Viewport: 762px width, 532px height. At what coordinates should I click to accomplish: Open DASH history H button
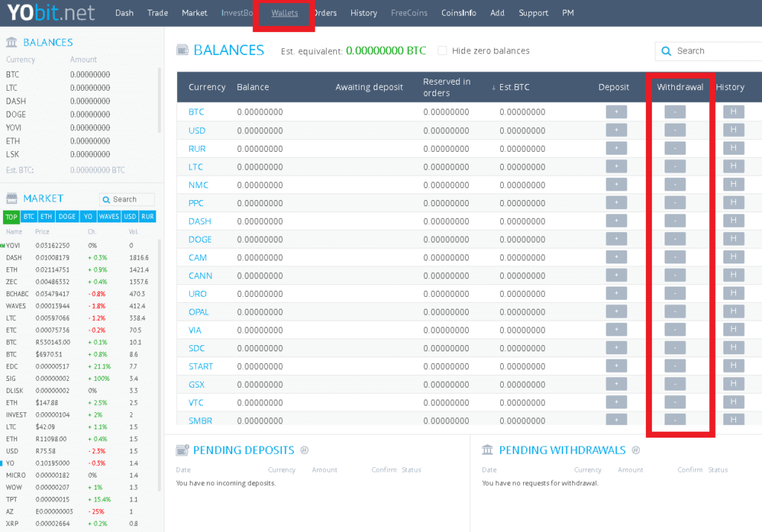click(x=733, y=220)
